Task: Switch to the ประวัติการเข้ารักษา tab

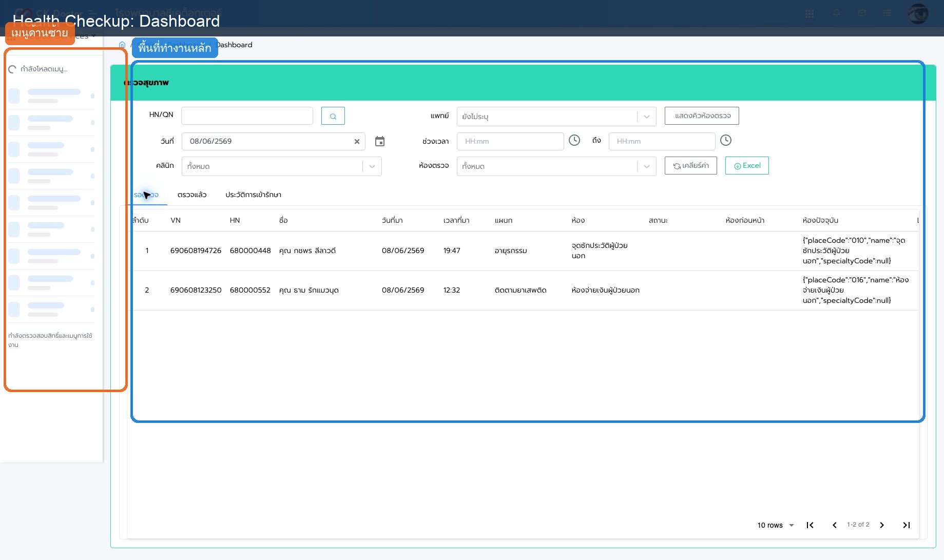Action: tap(254, 195)
